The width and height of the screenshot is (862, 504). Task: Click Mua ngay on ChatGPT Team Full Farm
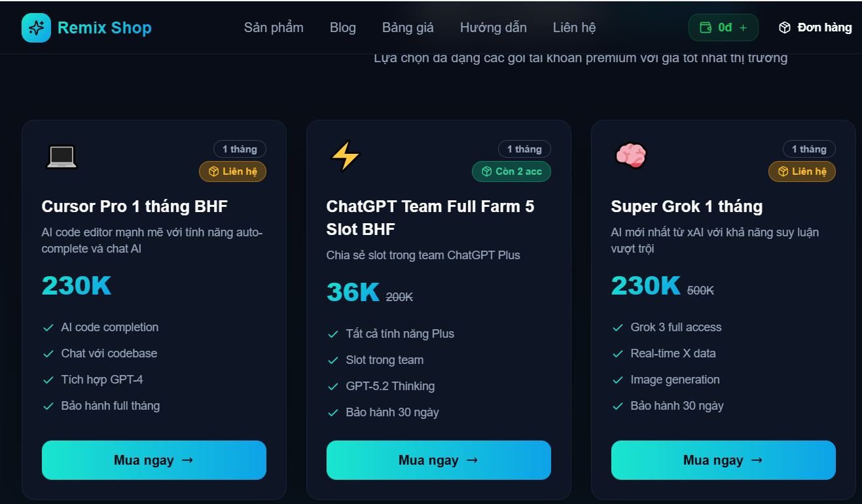439,460
